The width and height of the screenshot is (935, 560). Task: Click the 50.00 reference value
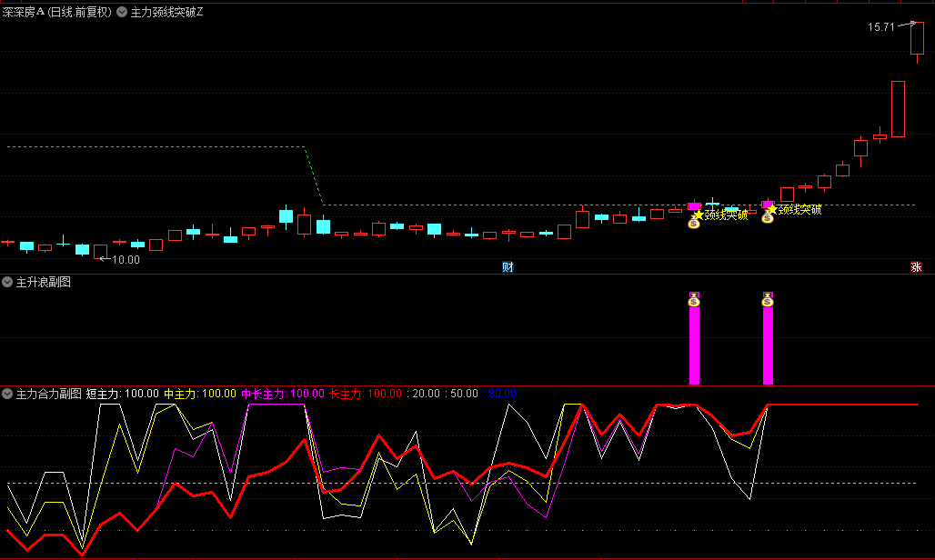pos(464,394)
